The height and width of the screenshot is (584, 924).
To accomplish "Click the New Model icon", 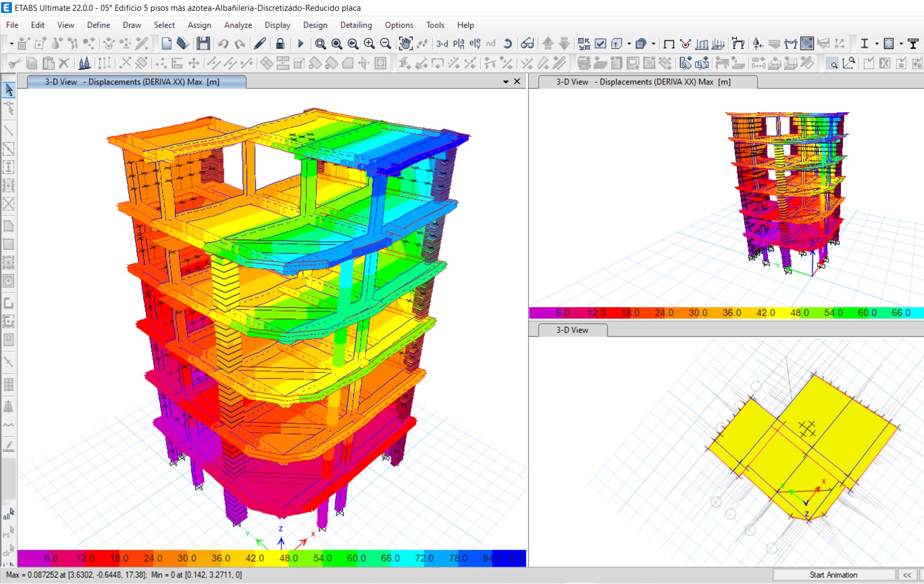I will point(166,44).
